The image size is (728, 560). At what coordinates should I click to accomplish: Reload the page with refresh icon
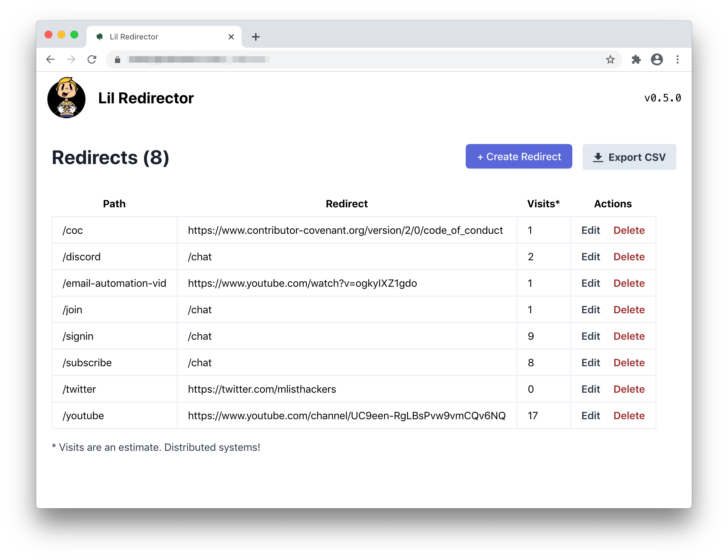pos(92,59)
